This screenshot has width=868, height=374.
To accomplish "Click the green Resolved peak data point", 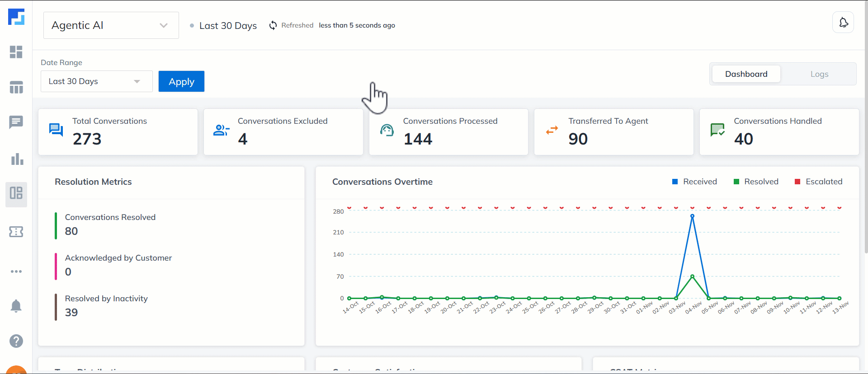I will click(x=692, y=276).
